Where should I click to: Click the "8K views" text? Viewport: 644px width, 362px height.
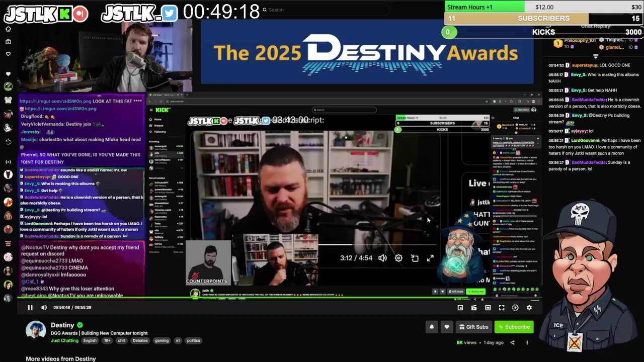coord(466,342)
